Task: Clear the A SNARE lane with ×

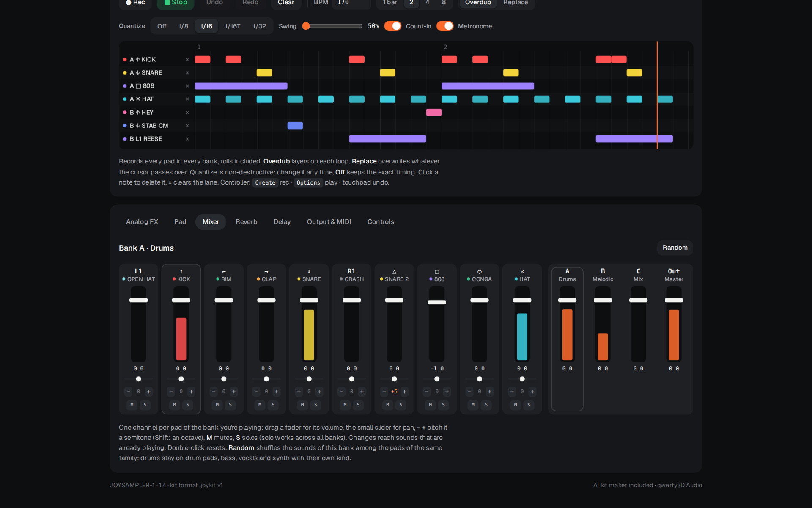Action: coord(187,73)
